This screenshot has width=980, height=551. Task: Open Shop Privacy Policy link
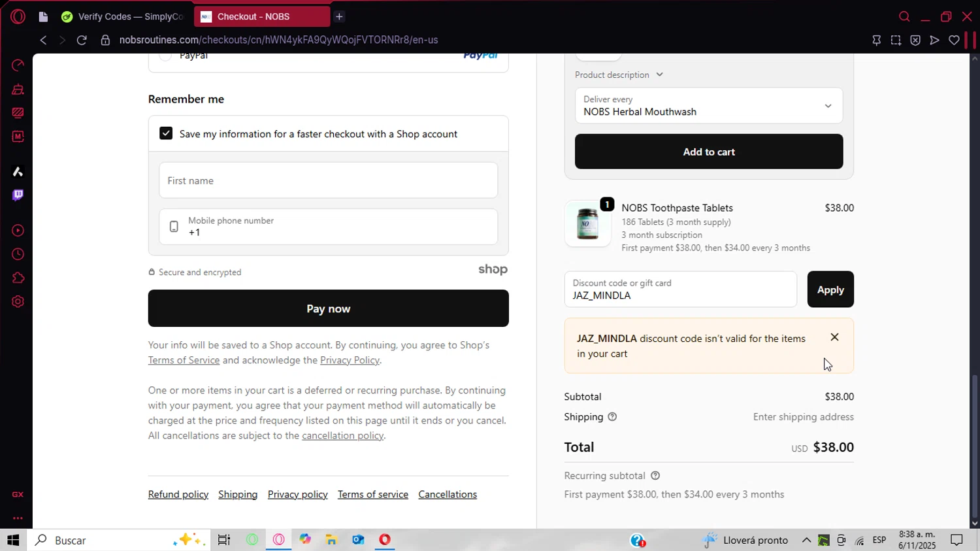click(350, 360)
